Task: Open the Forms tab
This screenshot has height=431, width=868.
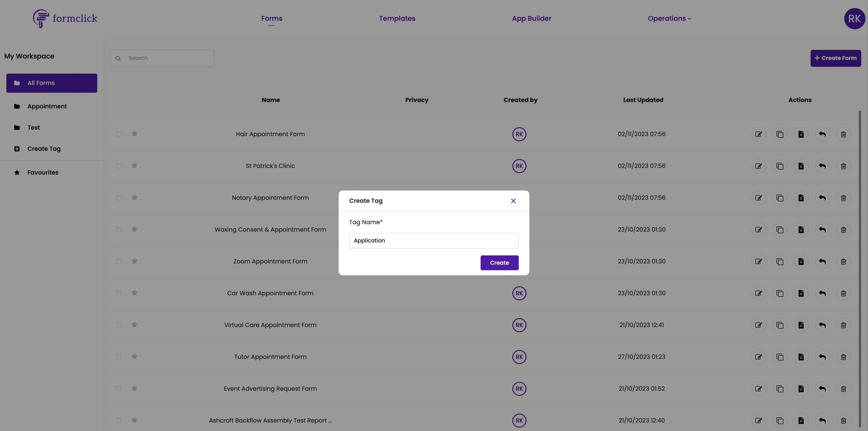Action: 272,18
